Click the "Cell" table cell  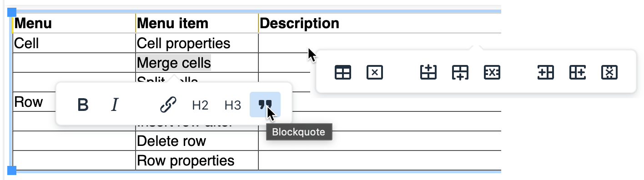point(74,43)
